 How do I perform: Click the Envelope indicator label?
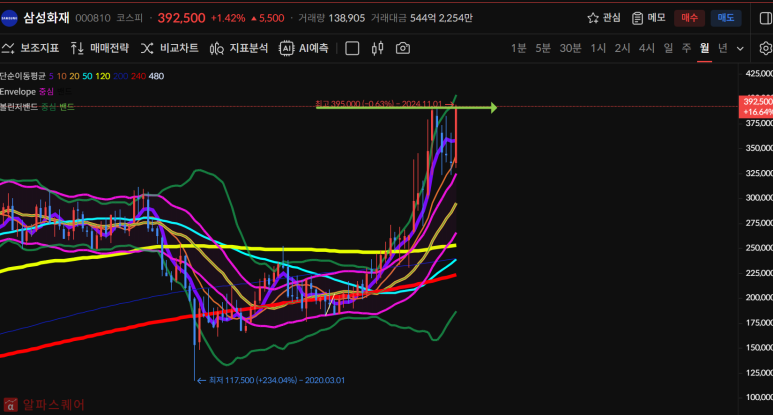pyautogui.click(x=18, y=92)
